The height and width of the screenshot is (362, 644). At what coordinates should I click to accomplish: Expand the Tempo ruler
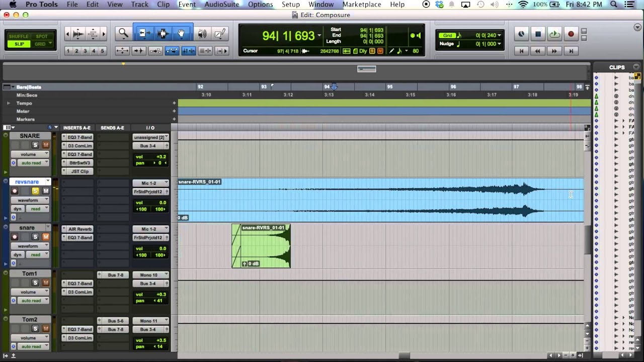point(8,103)
